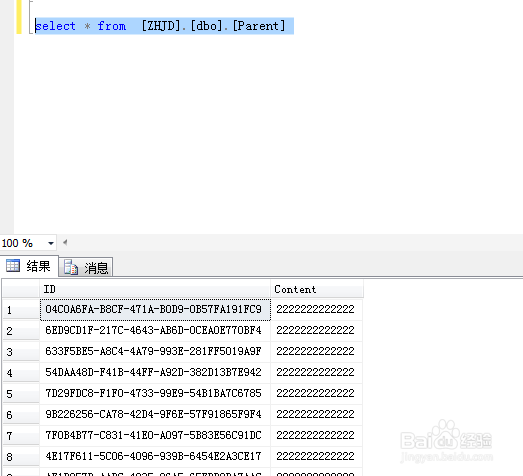Click ID cell 633F5BE5-A8C4-4A79-993E-281FF5019A9F

tap(155, 352)
